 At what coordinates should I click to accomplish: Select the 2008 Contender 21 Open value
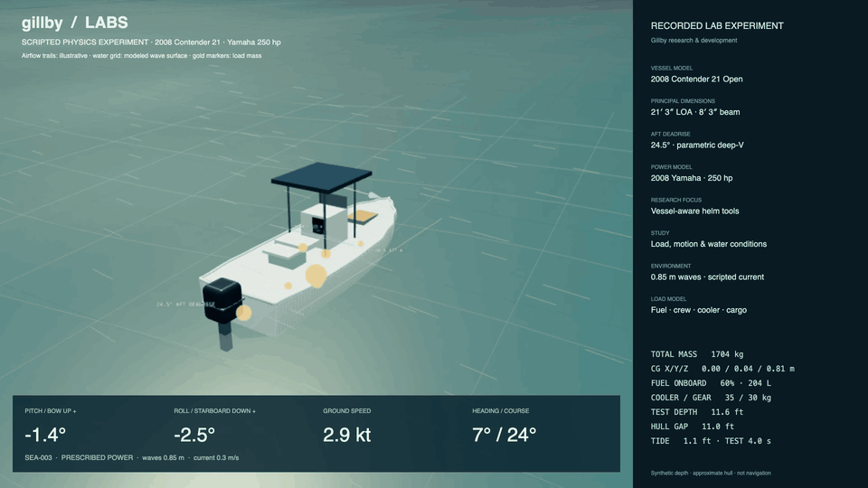coord(696,80)
